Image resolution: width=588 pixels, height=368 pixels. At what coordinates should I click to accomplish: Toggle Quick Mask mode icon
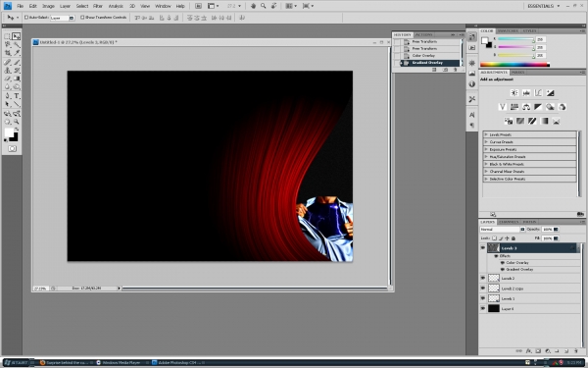(x=12, y=149)
